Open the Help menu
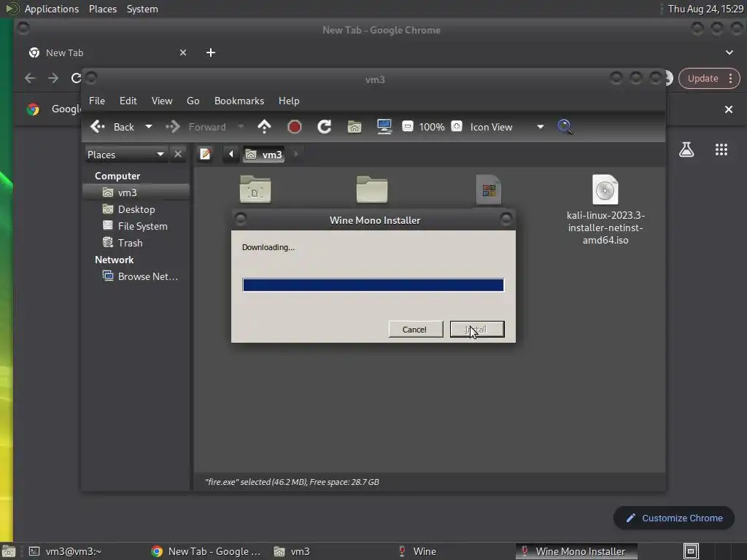The height and width of the screenshot is (560, 747). click(x=289, y=101)
